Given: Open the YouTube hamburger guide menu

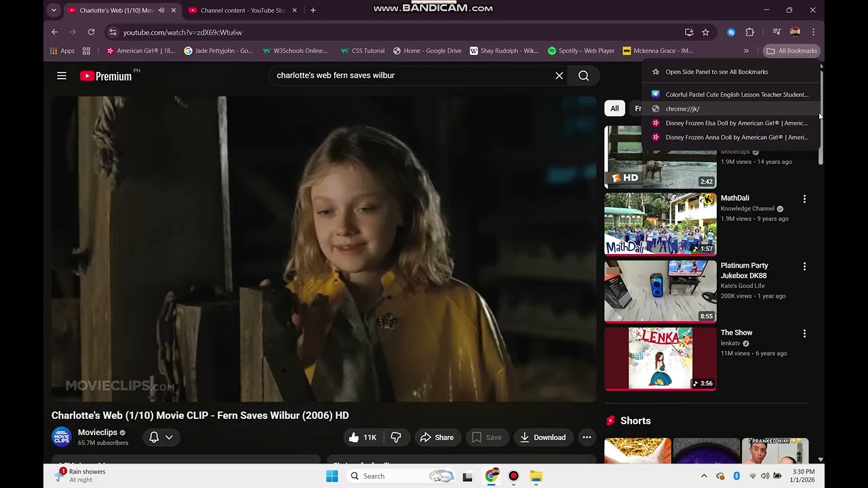Looking at the screenshot, I should [x=62, y=76].
